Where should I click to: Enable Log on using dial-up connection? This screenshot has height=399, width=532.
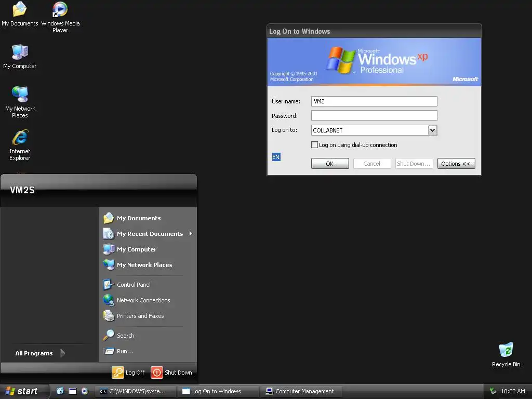tap(314, 145)
